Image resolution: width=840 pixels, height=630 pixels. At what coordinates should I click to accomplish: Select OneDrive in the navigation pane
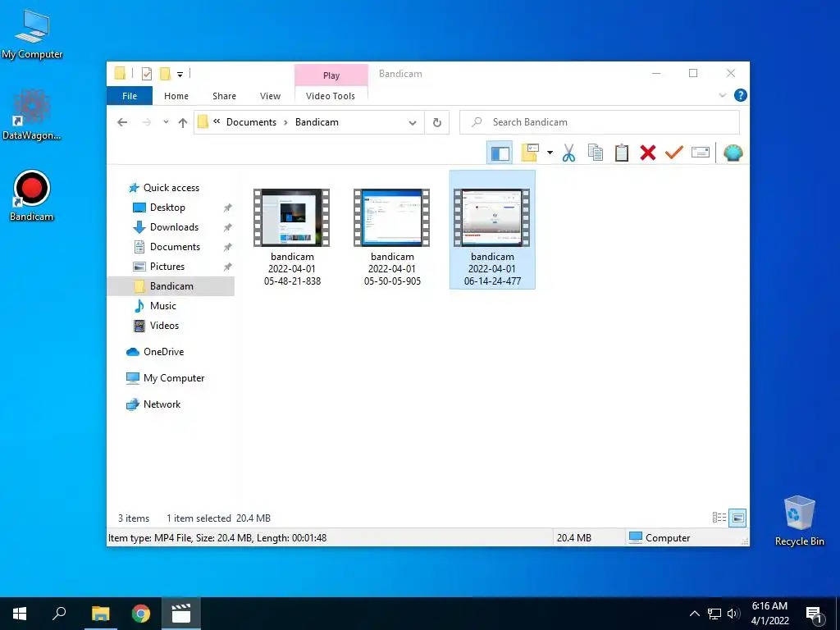pyautogui.click(x=163, y=352)
